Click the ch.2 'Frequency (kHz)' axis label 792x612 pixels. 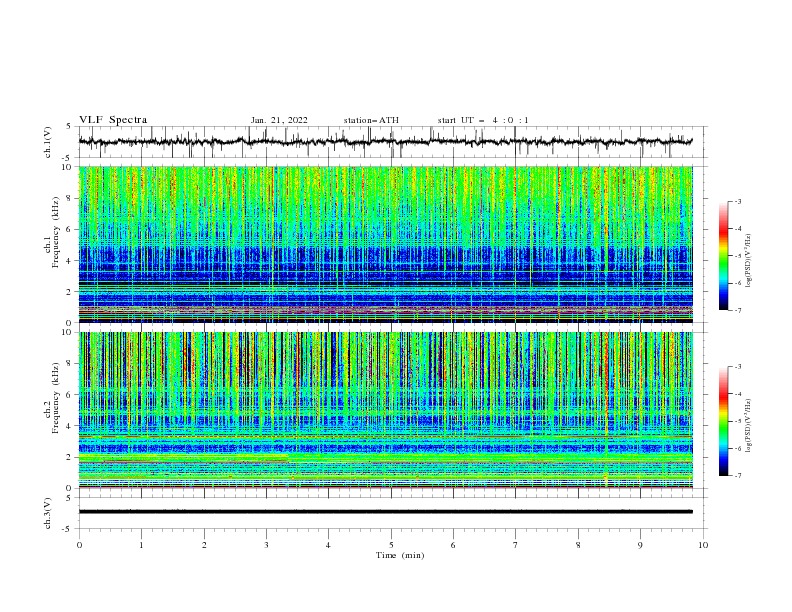coord(55,398)
